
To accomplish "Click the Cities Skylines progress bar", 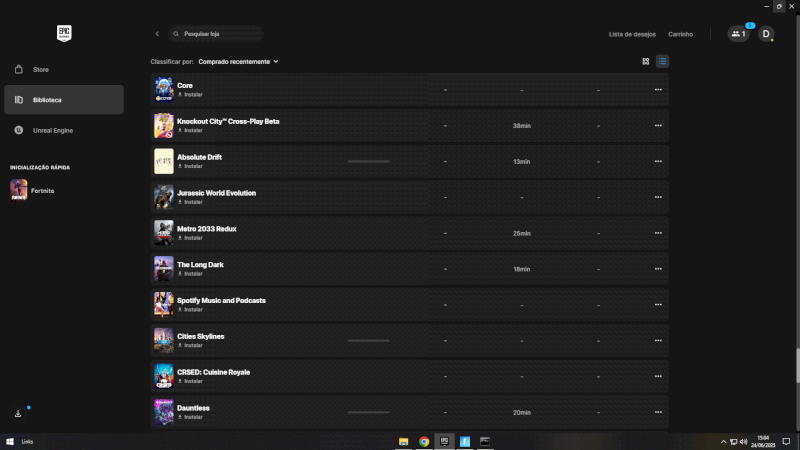I will (x=369, y=340).
